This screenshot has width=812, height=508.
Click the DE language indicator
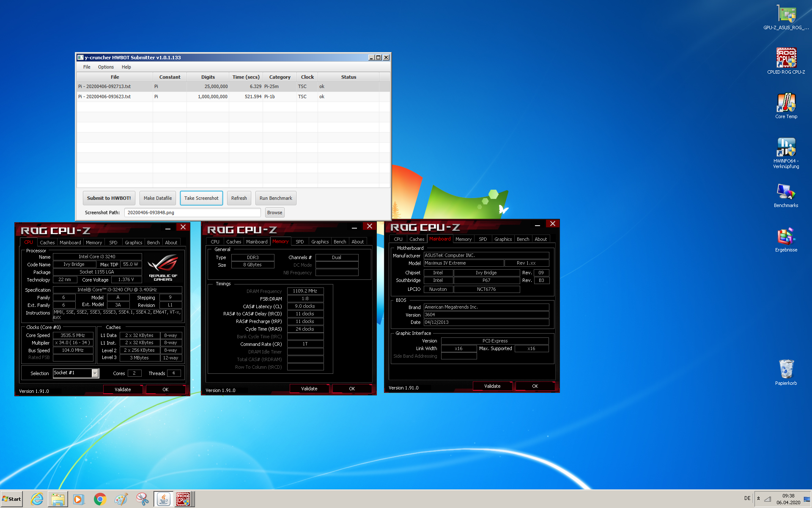pyautogui.click(x=747, y=498)
